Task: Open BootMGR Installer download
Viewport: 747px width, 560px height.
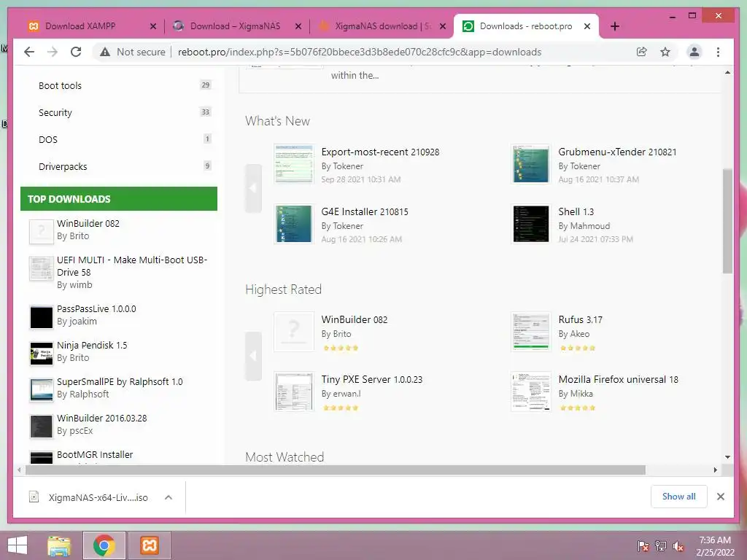Action: (x=95, y=455)
